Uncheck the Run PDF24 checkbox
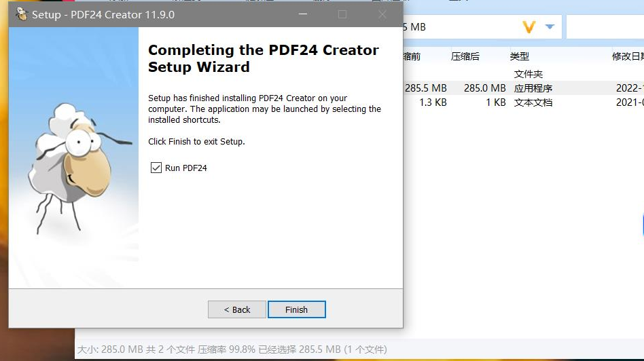Screen dimensions: 644x361 156,168
